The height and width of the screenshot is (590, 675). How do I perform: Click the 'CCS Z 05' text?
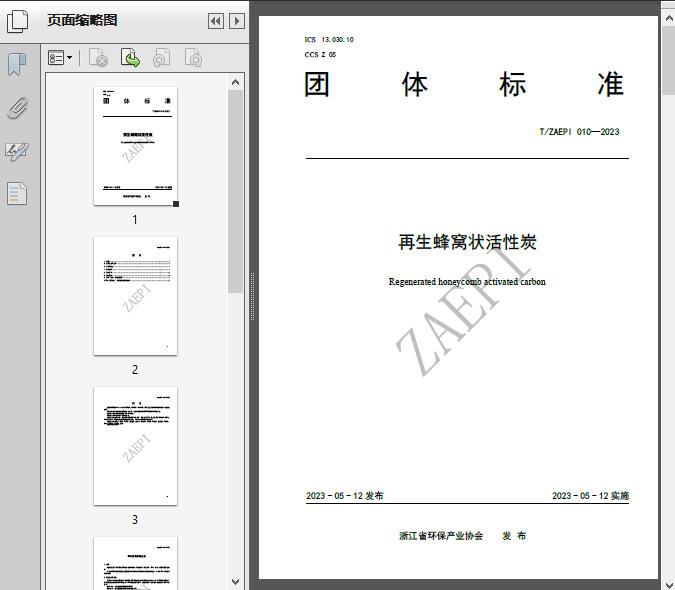click(320, 55)
